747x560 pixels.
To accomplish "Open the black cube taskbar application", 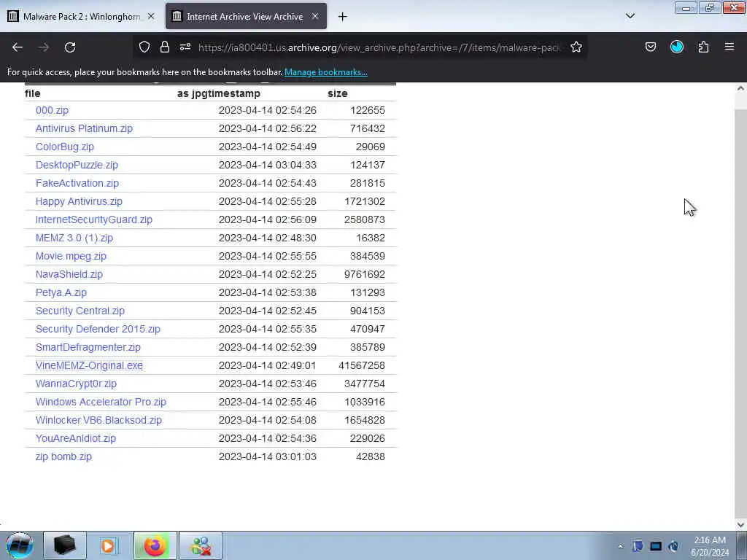I will 65,545.
